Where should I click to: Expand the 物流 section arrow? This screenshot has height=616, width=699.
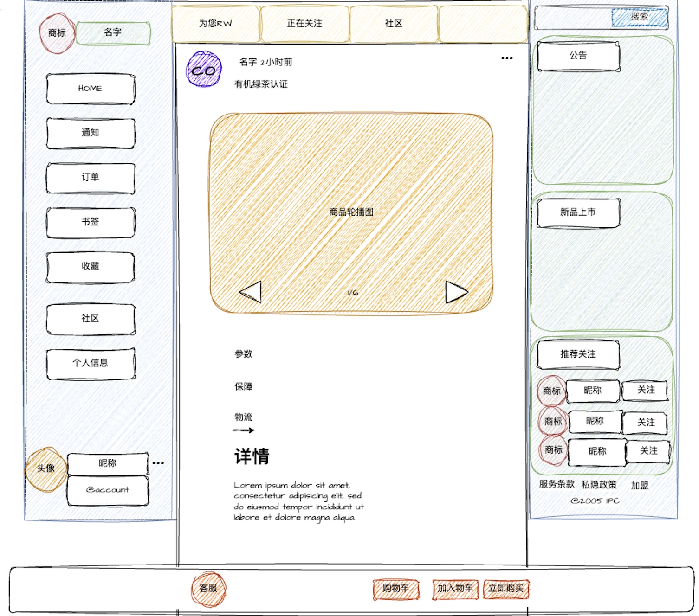tap(244, 430)
